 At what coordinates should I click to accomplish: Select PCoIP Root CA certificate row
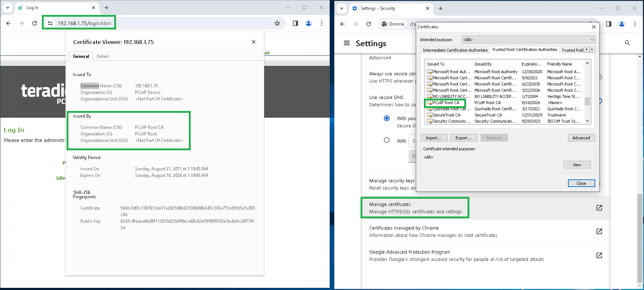[504, 103]
